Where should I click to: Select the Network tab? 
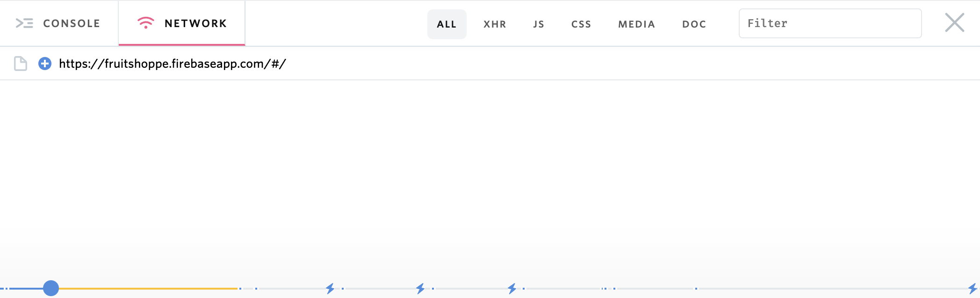(x=182, y=23)
